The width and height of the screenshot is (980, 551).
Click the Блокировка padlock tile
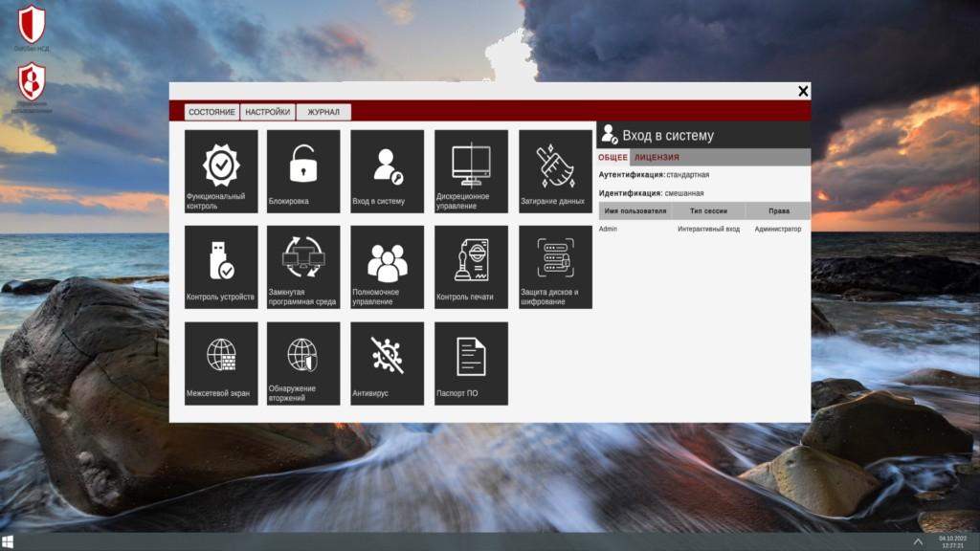coord(303,171)
